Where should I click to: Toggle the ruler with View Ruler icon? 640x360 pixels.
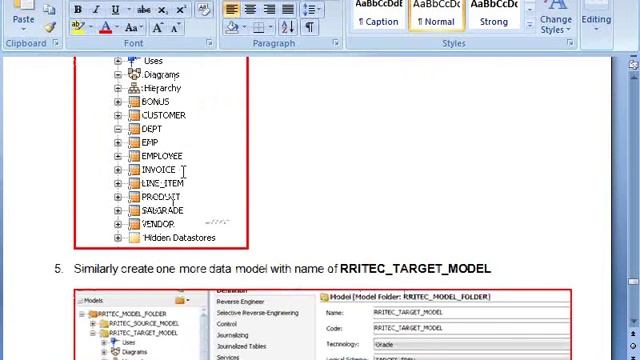tap(633, 64)
